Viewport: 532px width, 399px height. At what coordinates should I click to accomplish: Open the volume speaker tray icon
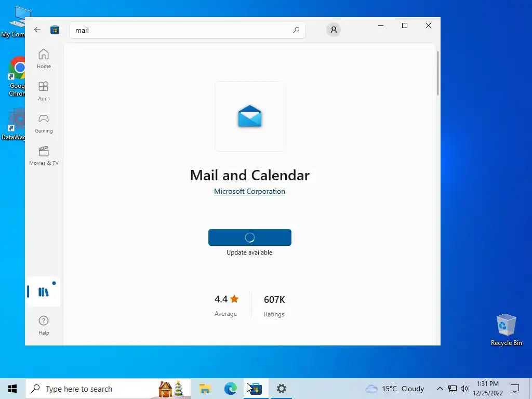464,389
